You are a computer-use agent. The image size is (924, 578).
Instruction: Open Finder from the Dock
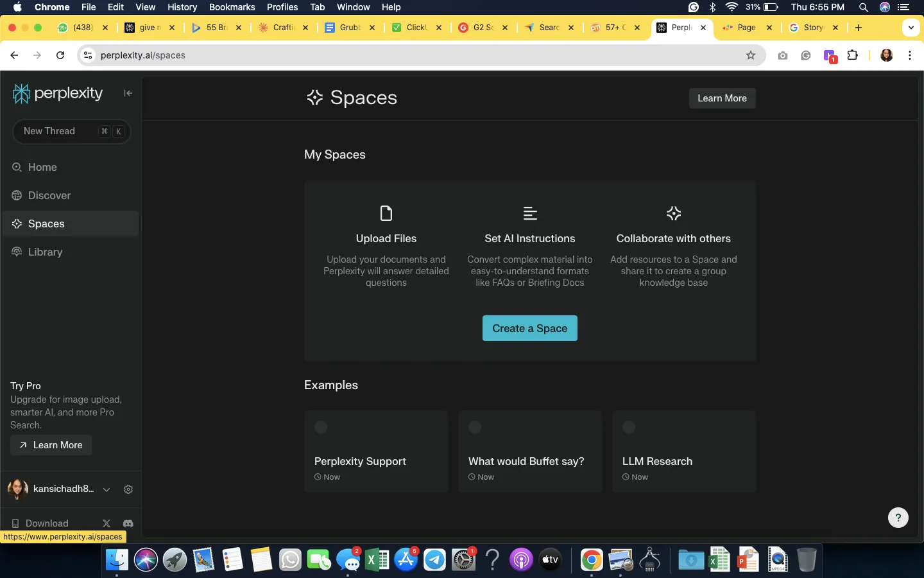[x=117, y=560]
